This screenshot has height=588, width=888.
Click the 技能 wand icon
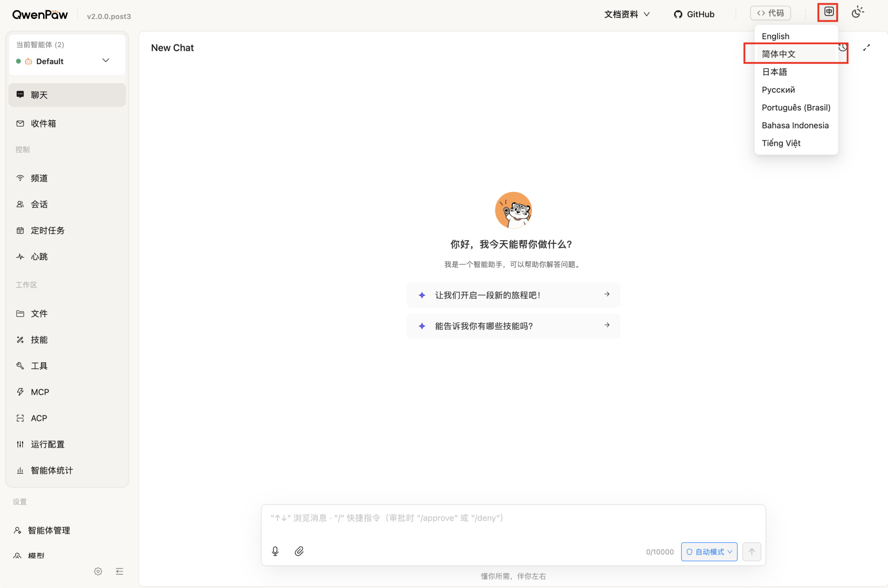pyautogui.click(x=20, y=340)
